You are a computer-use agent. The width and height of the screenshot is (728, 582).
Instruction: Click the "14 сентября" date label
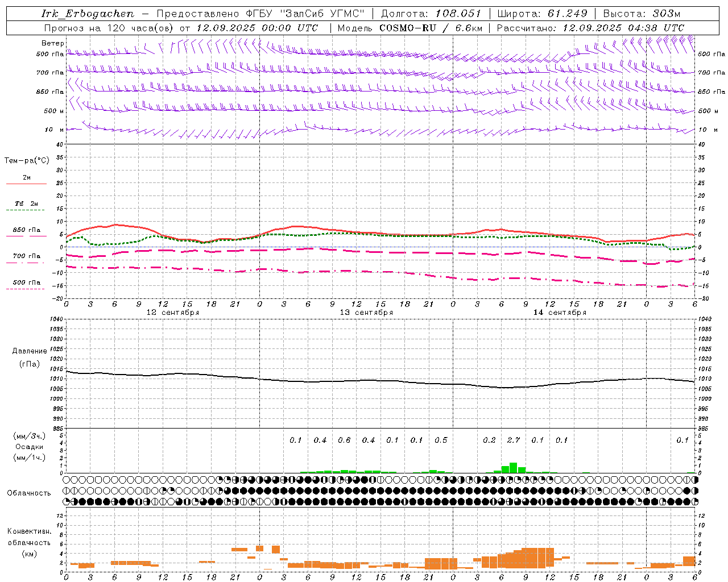pos(560,313)
